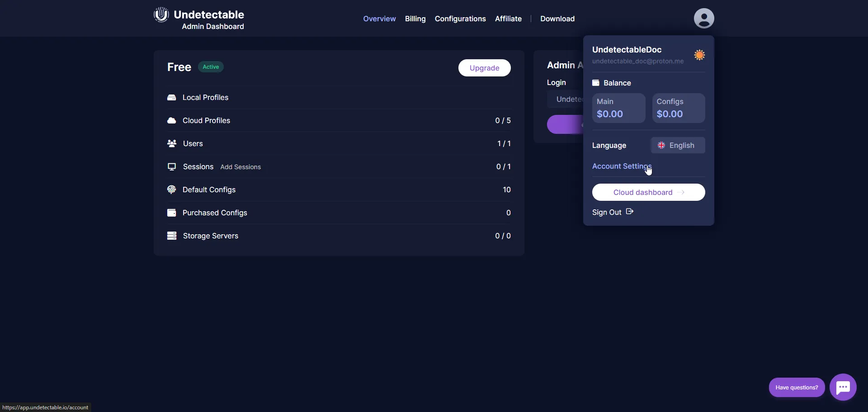Click the Local Profiles label
Screen dimensions: 868x412
(x=205, y=97)
